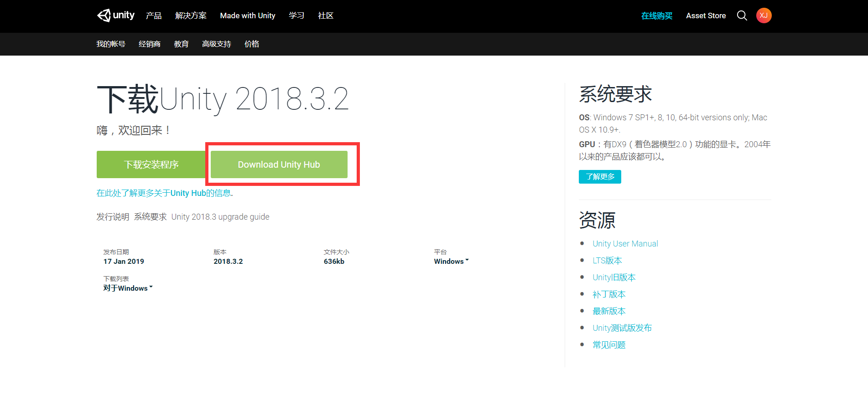Select 价格 in sub-navigation

[252, 44]
